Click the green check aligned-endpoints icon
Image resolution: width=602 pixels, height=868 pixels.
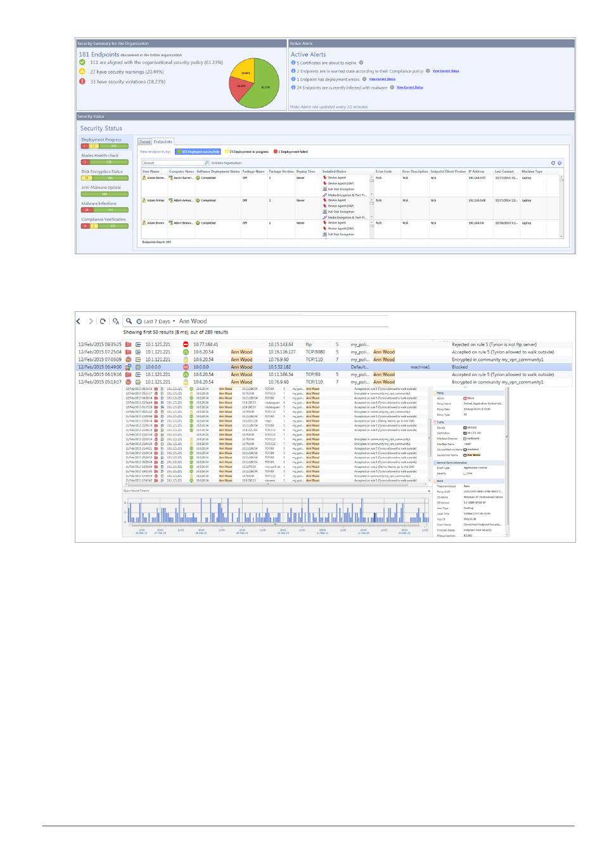(x=82, y=62)
